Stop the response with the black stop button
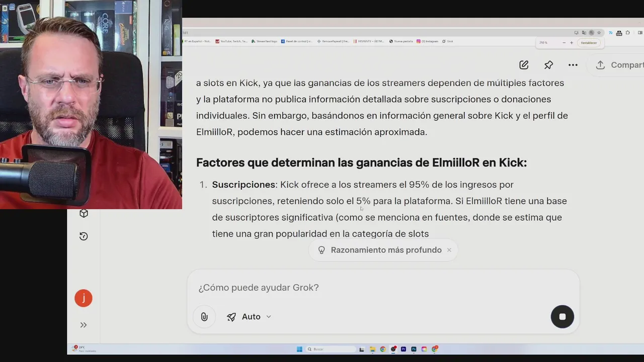Viewport: 644px width, 362px height. pyautogui.click(x=562, y=317)
